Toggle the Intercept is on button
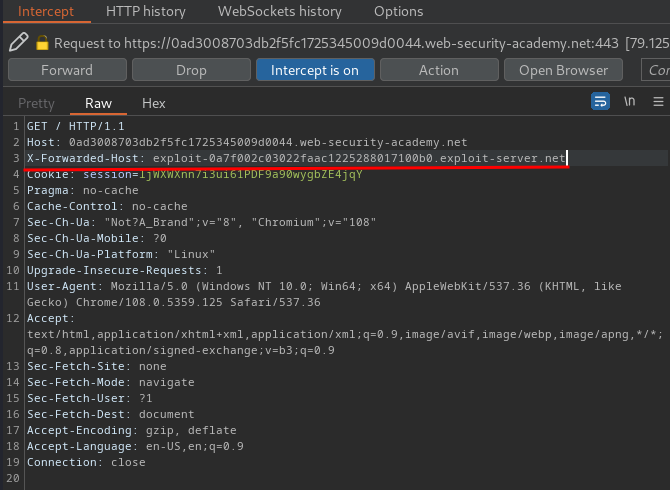This screenshot has height=490, width=670. pos(315,70)
